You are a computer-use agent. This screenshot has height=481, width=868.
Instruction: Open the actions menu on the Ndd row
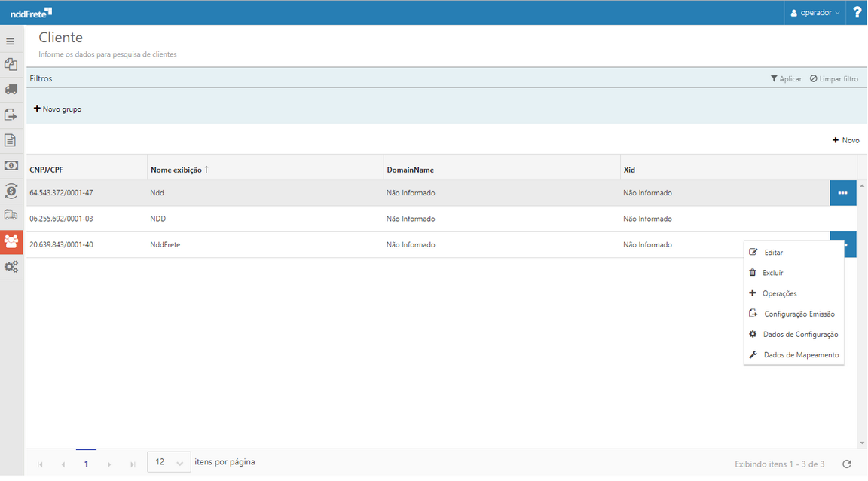click(x=842, y=192)
